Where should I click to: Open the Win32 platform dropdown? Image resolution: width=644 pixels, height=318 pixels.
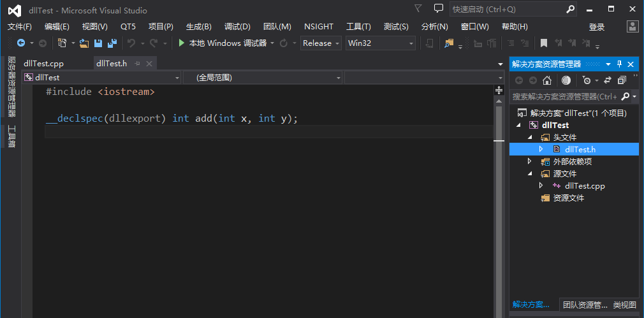pyautogui.click(x=380, y=43)
